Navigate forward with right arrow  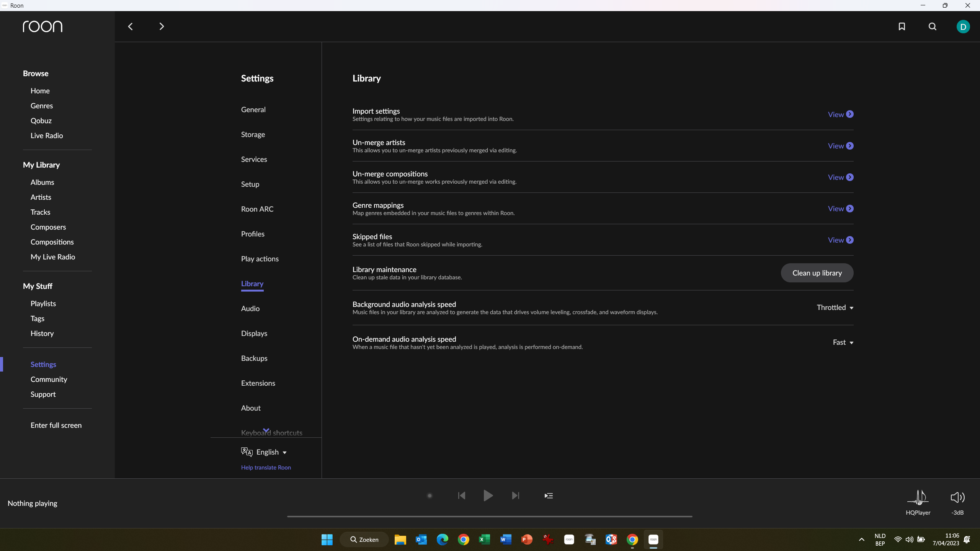tap(161, 26)
